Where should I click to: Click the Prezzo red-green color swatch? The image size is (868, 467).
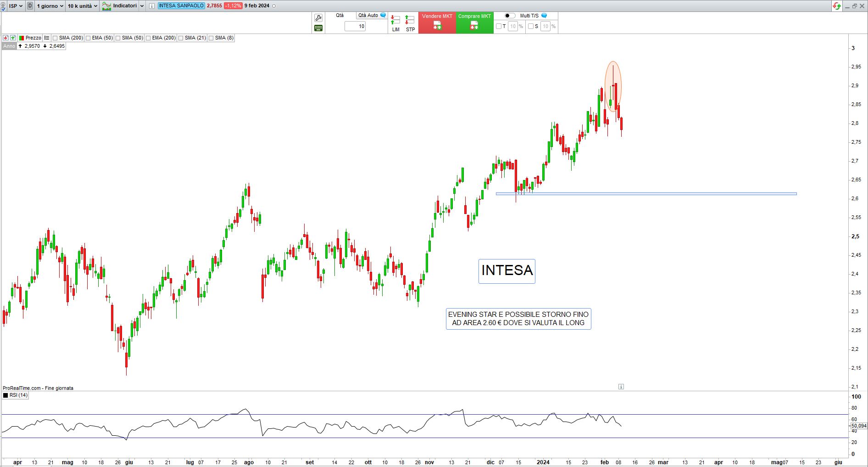click(22, 38)
